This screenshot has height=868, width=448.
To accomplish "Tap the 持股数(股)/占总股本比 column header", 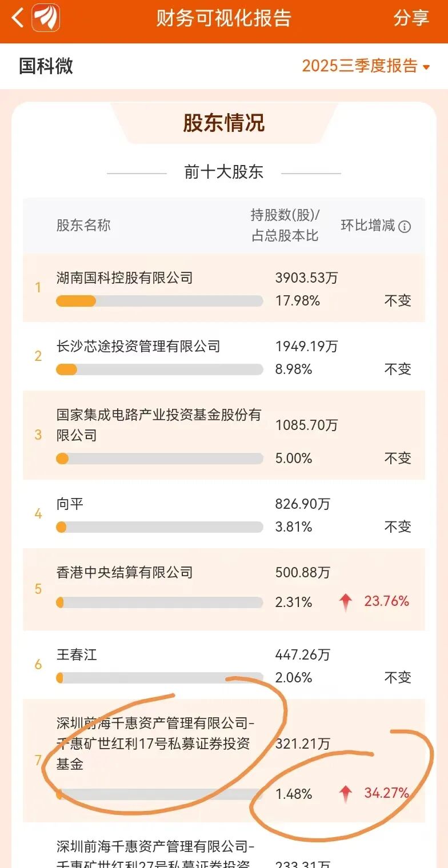I will (x=285, y=225).
